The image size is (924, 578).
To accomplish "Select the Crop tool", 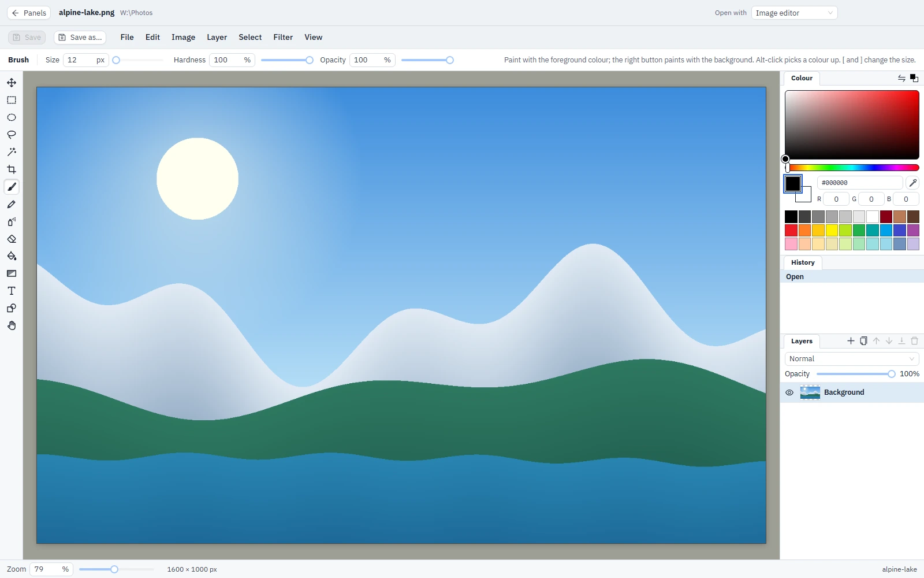I will coord(12,169).
